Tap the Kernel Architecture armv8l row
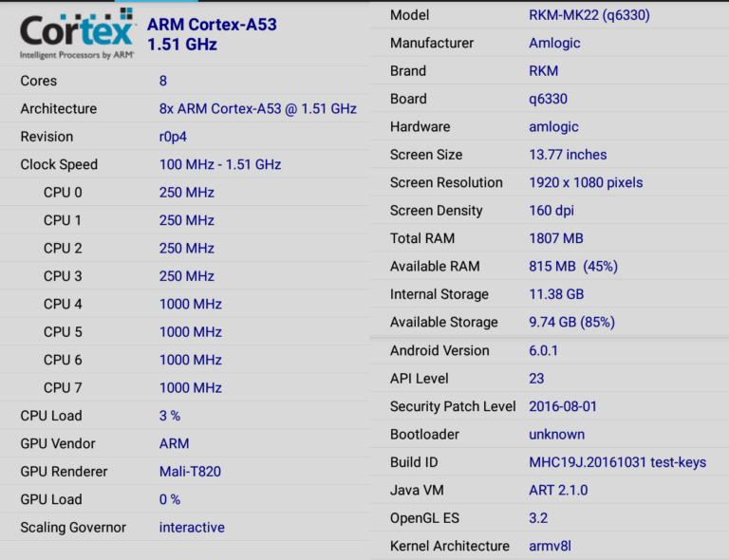This screenshot has height=560, width=729. (x=551, y=546)
